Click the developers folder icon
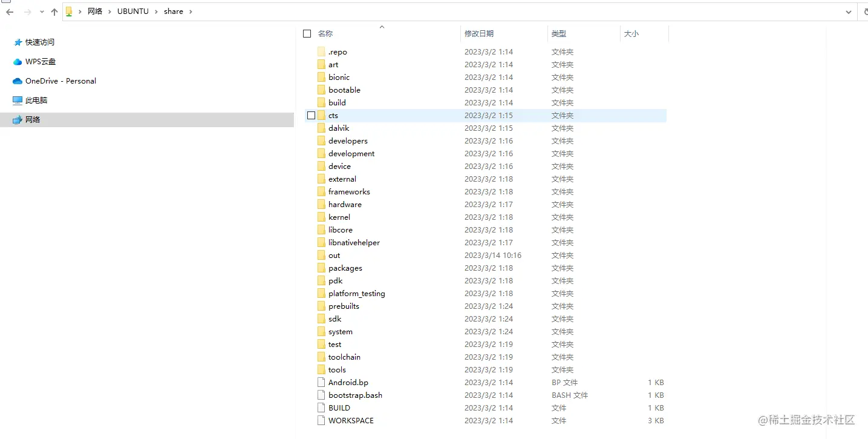 tap(321, 140)
